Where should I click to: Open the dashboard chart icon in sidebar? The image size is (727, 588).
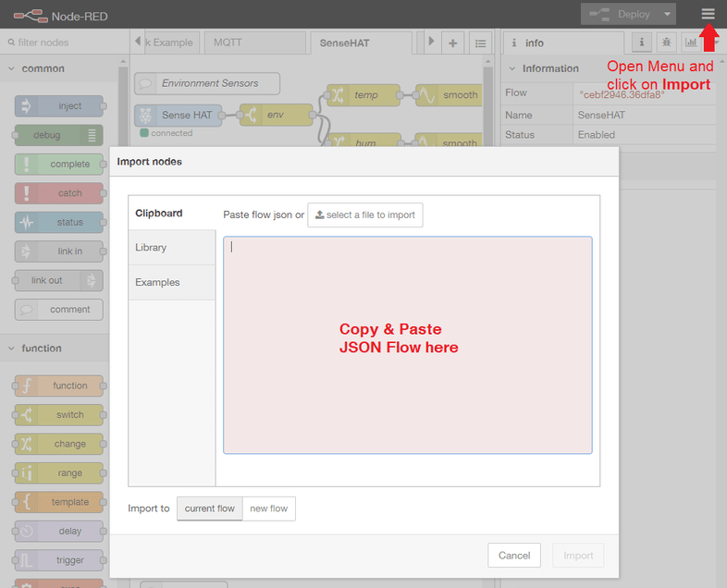pos(690,43)
